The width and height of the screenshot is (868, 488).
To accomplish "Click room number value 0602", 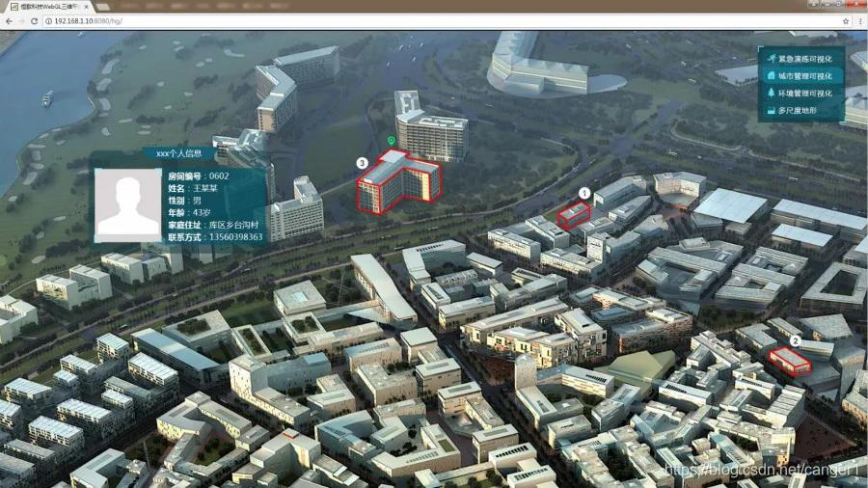I will click(219, 176).
